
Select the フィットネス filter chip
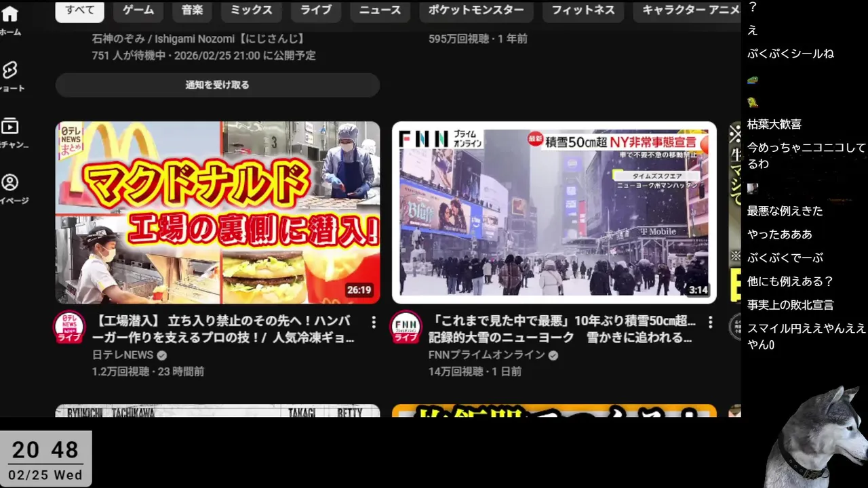click(583, 10)
